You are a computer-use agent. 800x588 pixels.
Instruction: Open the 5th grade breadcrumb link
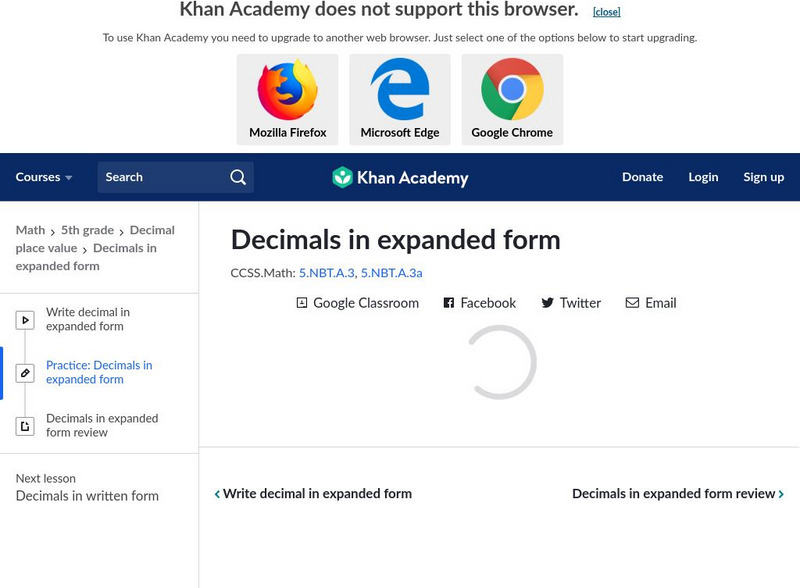tap(87, 230)
